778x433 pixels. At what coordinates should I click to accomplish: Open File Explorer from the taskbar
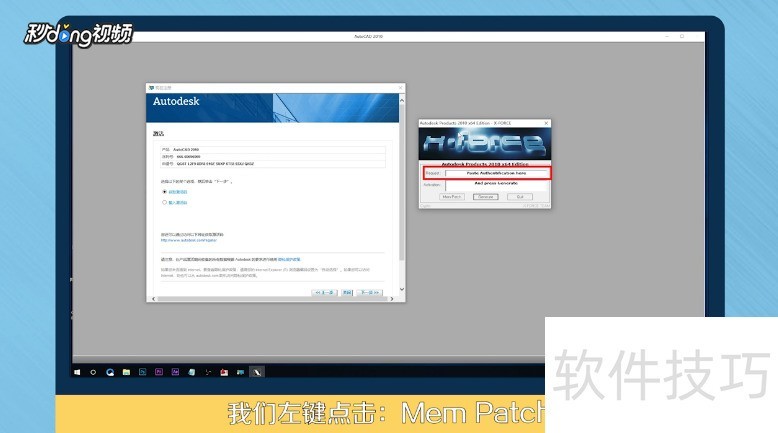pos(127,372)
